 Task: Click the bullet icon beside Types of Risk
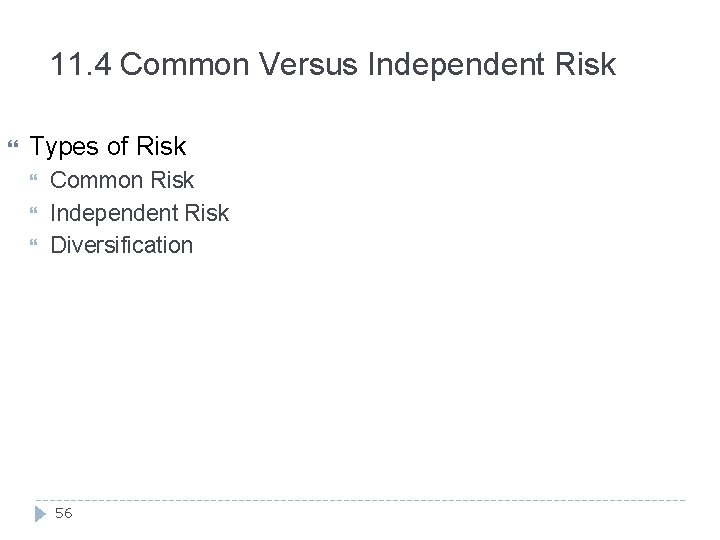pos(13,147)
